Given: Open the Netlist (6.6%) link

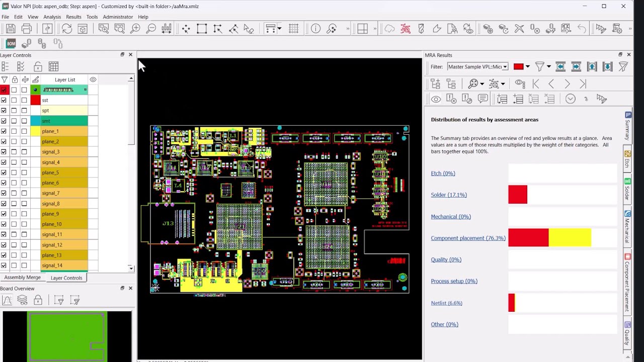Looking at the screenshot, I should click(446, 303).
